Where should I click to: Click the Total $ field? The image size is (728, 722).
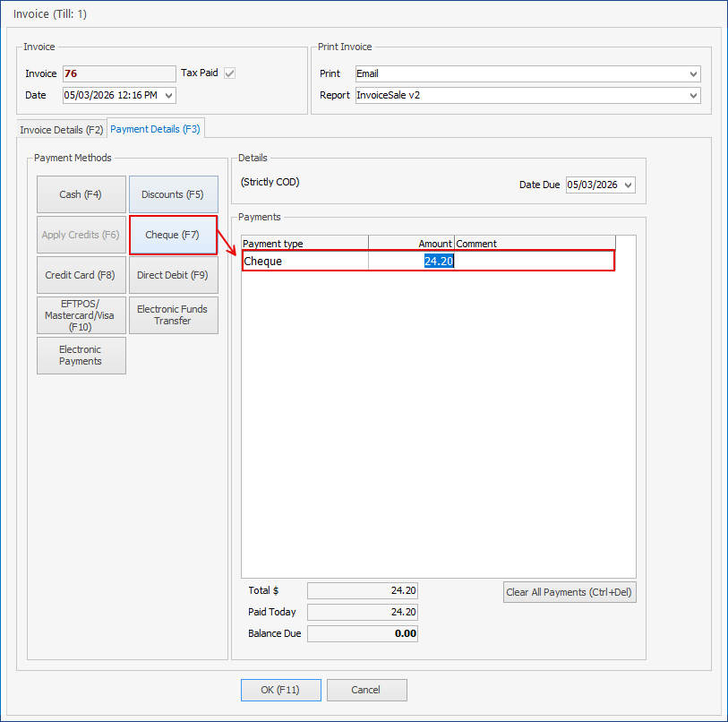pos(363,591)
